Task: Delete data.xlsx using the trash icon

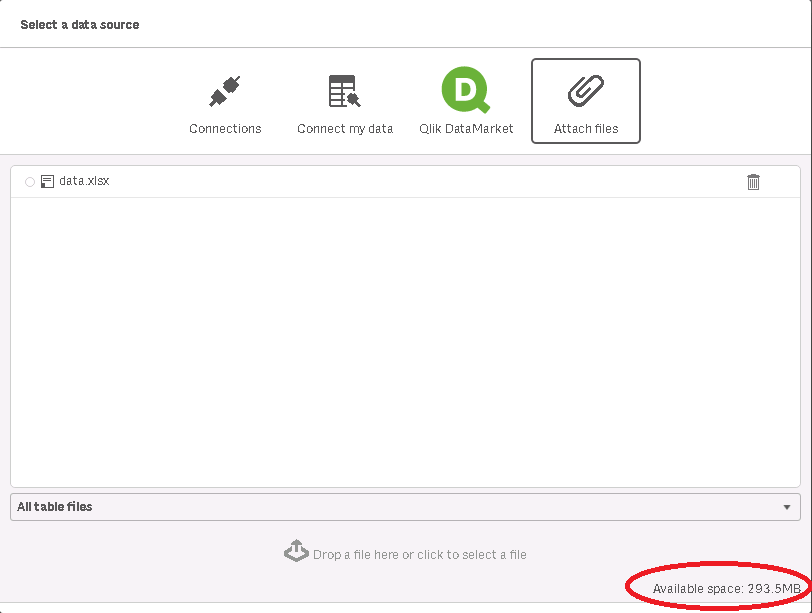Action: pos(753,181)
